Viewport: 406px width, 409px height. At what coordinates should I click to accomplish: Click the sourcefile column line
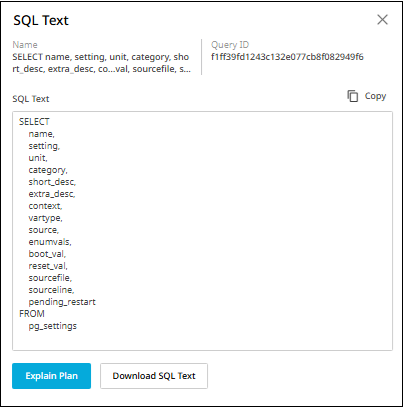point(50,278)
